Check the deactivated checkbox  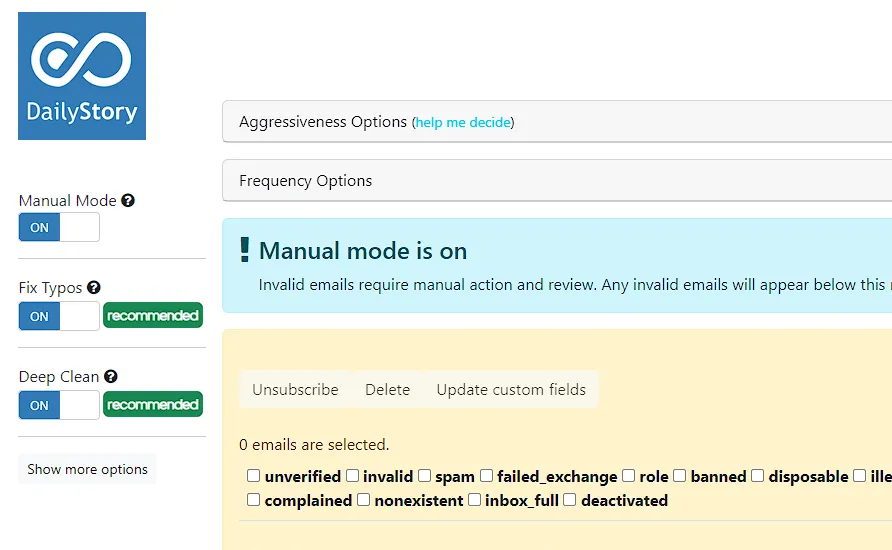(x=570, y=500)
